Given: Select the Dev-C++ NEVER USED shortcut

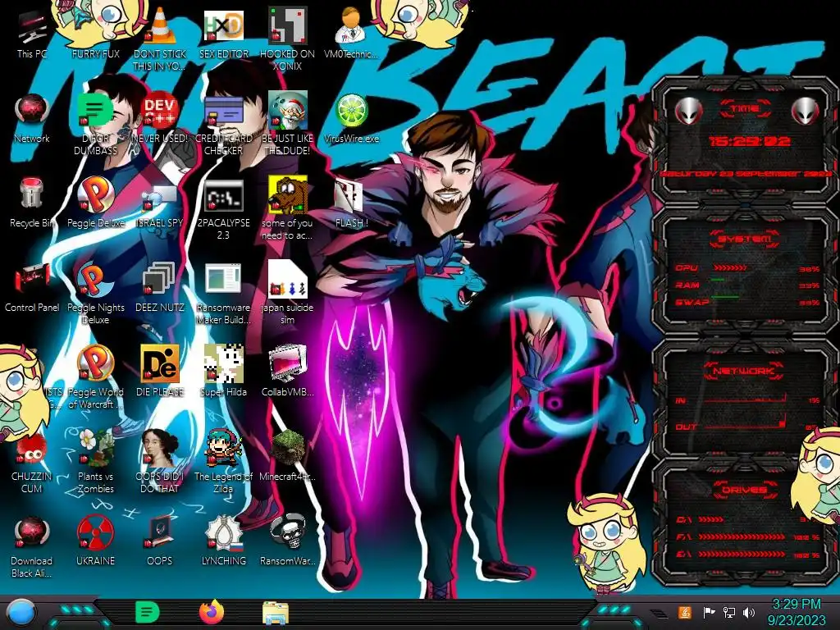Looking at the screenshot, I should click(x=160, y=111).
